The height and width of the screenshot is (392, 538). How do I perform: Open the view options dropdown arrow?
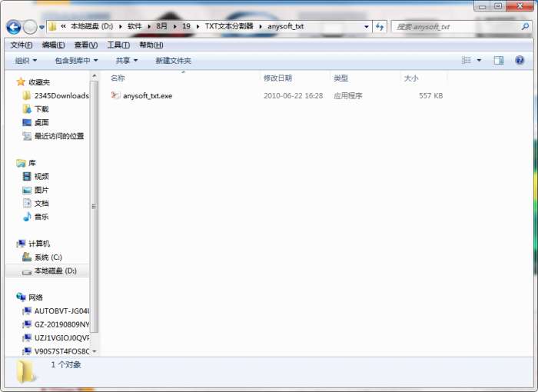point(479,61)
